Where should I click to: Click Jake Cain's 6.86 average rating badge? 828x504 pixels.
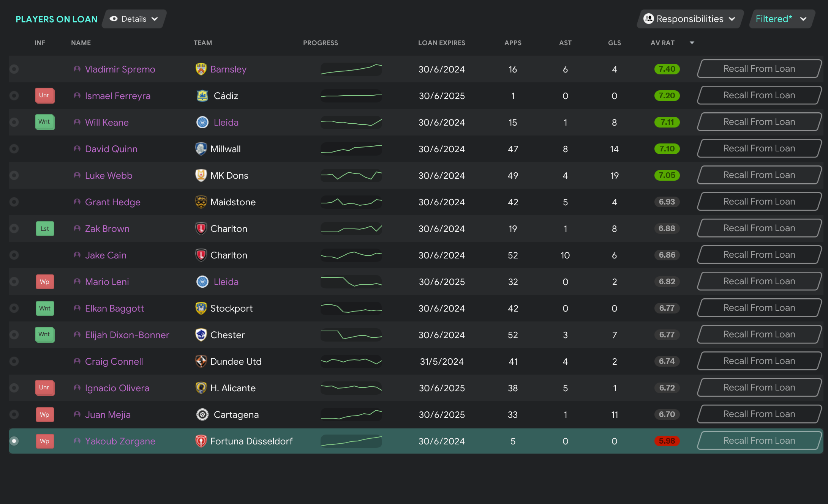coord(667,255)
